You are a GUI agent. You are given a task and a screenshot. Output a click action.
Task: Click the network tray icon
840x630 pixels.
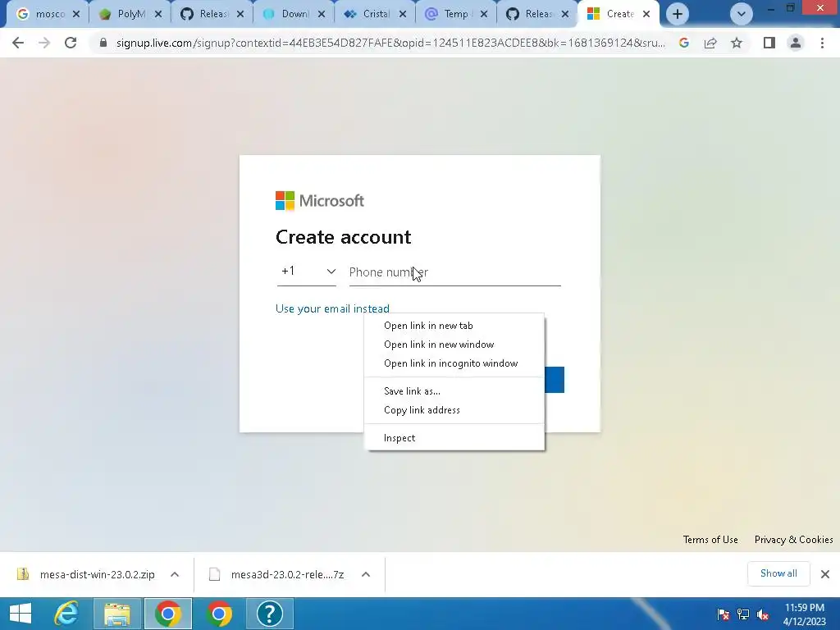click(x=743, y=614)
